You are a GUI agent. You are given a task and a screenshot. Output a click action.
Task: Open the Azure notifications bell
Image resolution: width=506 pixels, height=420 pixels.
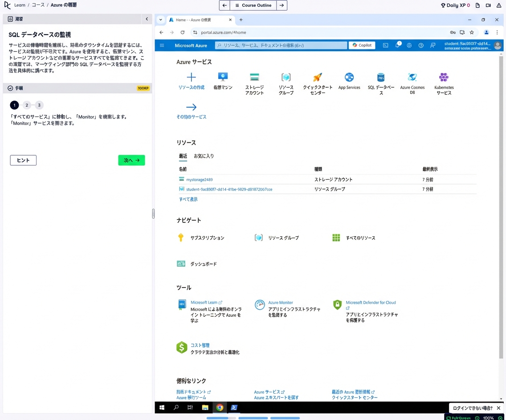398,45
